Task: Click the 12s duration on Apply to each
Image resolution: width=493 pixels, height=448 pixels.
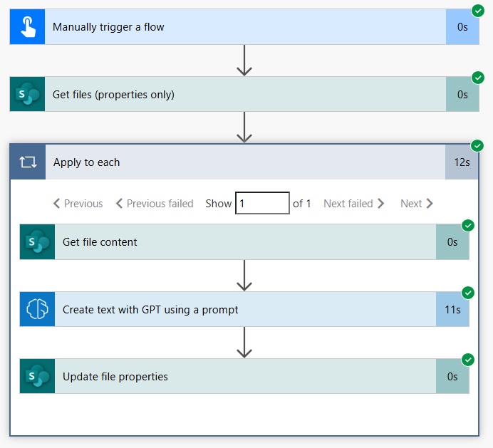Action: [x=462, y=162]
